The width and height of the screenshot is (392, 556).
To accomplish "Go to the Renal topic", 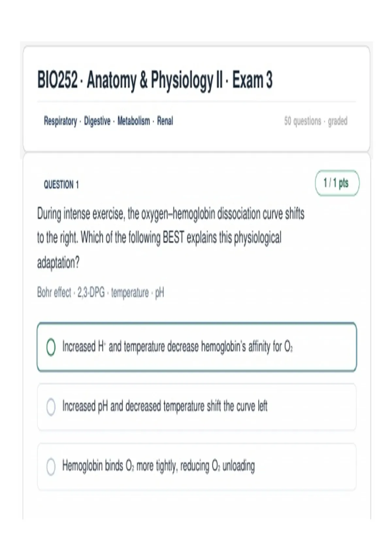I will pos(165,121).
